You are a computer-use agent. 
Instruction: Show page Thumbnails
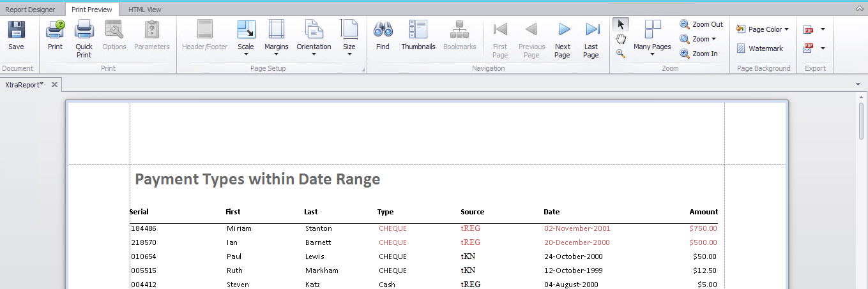click(418, 36)
